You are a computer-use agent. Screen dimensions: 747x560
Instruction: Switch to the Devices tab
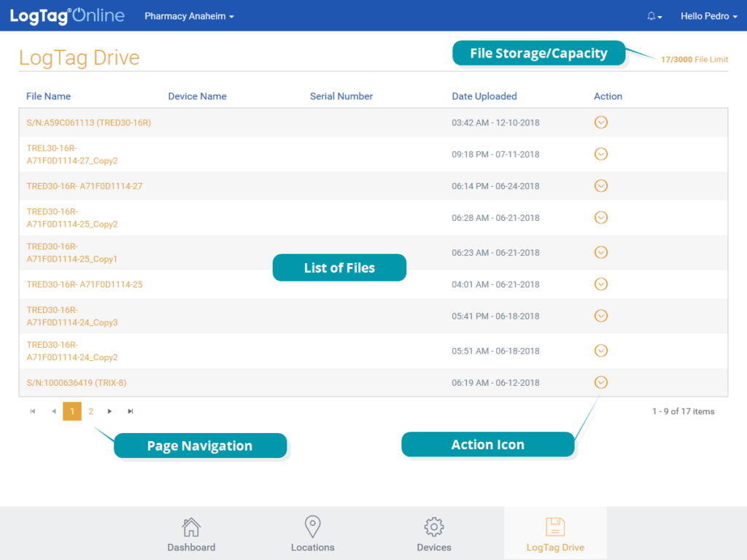[433, 533]
